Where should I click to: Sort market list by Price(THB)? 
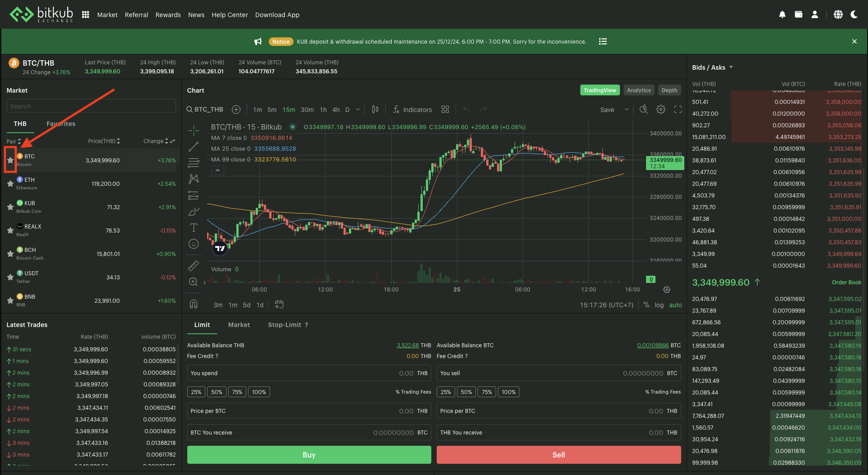coord(104,141)
